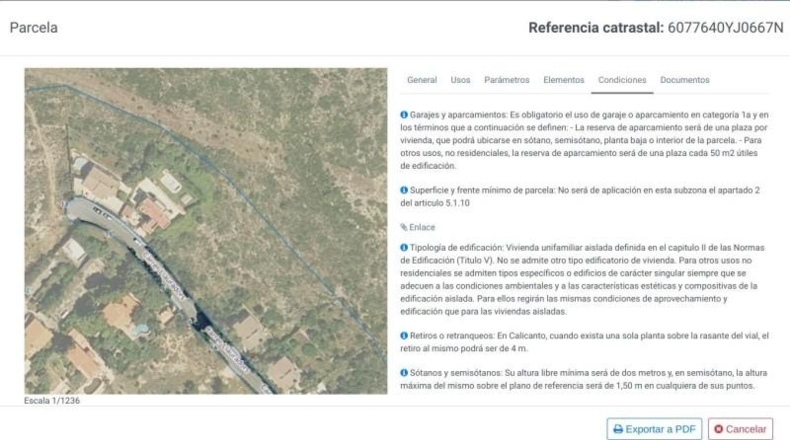The image size is (790, 440).
Task: Click the Sótanos y semisótanos paragraph text
Action: point(583,379)
